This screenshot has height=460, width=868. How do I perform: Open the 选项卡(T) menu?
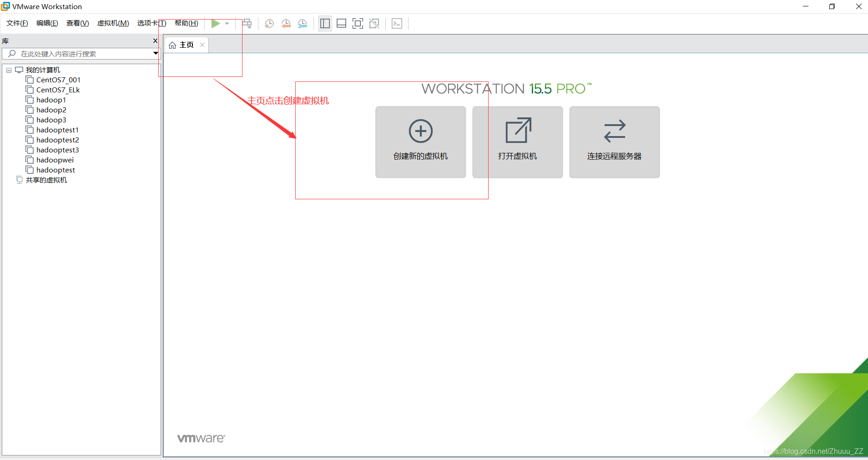tap(152, 23)
